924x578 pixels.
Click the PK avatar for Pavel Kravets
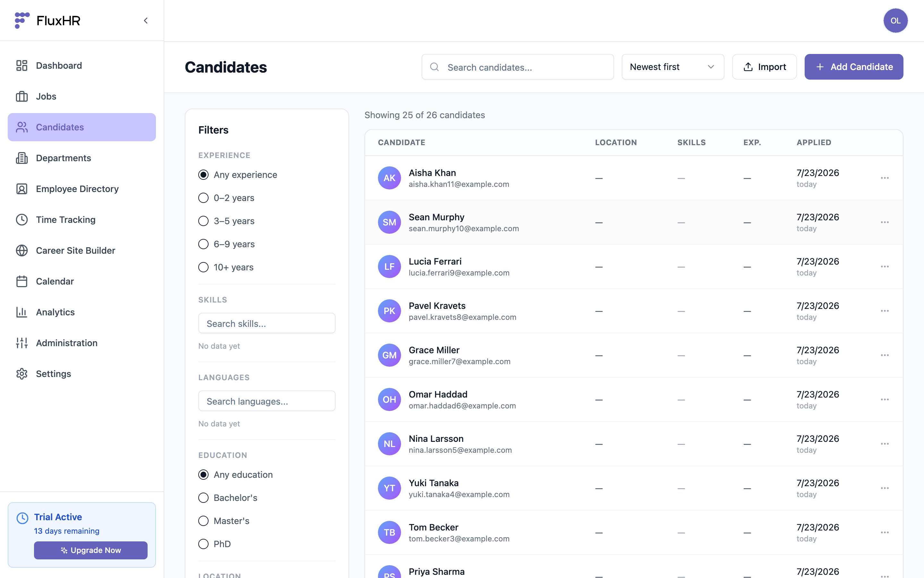click(x=389, y=311)
